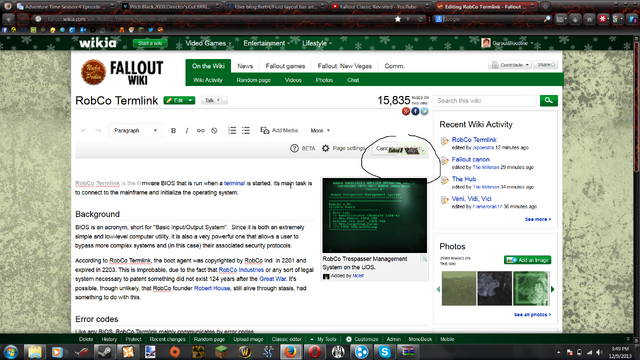The width and height of the screenshot is (640, 360).
Task: Launch Minecraft from the taskbar
Action: click(222, 351)
